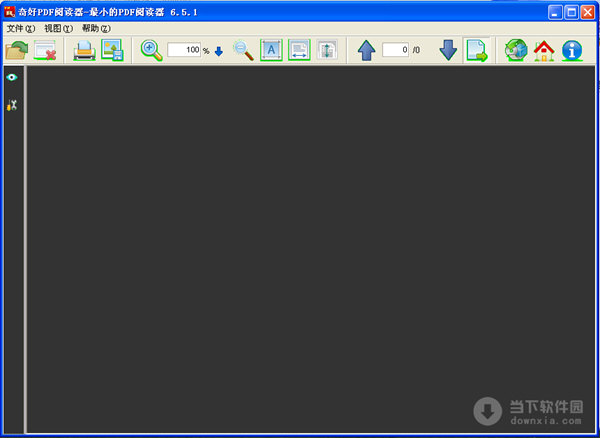
Task: Click the close document icon with red X
Action: [x=45, y=50]
